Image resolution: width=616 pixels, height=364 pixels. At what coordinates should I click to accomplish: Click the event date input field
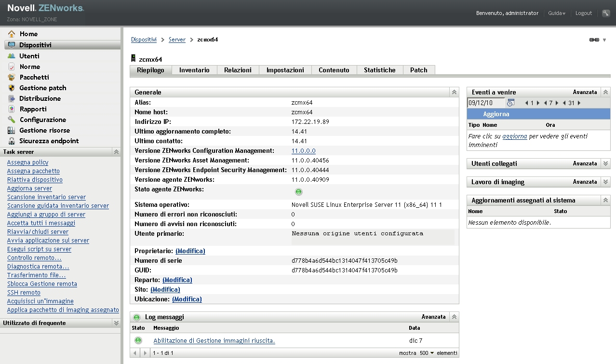pyautogui.click(x=485, y=103)
